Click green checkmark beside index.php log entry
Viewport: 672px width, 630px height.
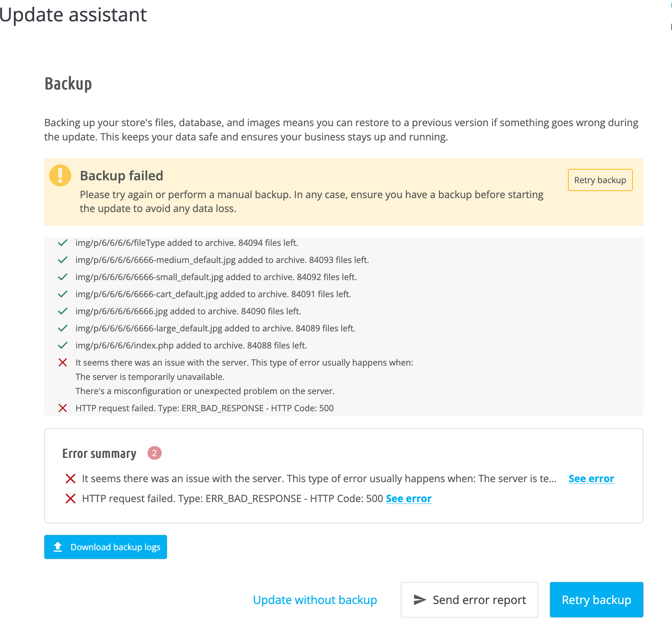[x=63, y=345]
